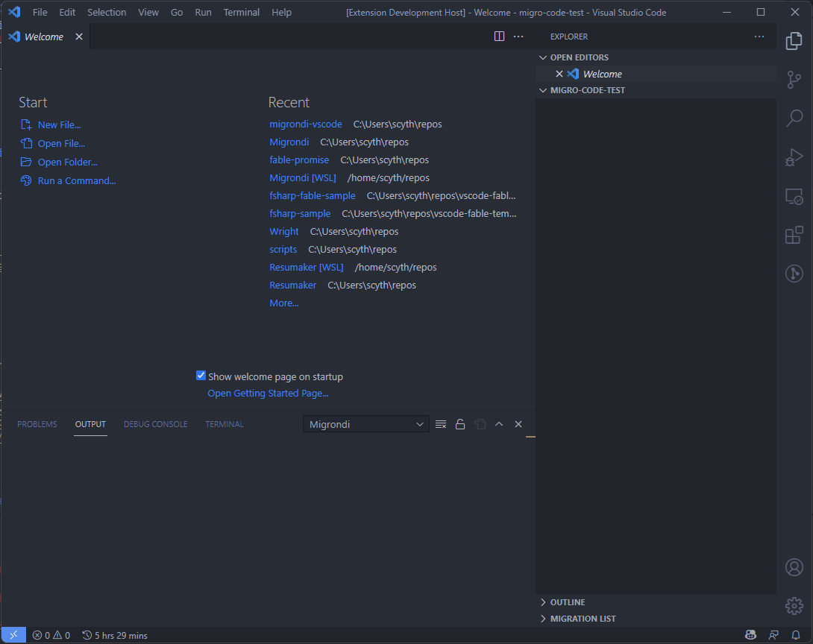Open the Run menu
Image resolution: width=813 pixels, height=644 pixels.
(203, 12)
